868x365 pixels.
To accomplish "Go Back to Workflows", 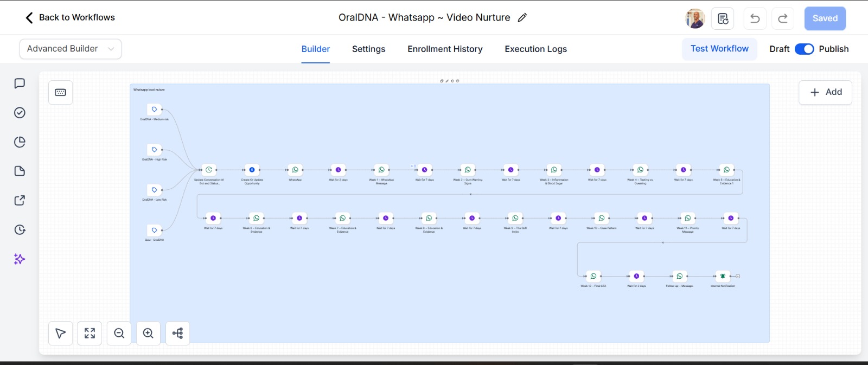I will (x=71, y=17).
